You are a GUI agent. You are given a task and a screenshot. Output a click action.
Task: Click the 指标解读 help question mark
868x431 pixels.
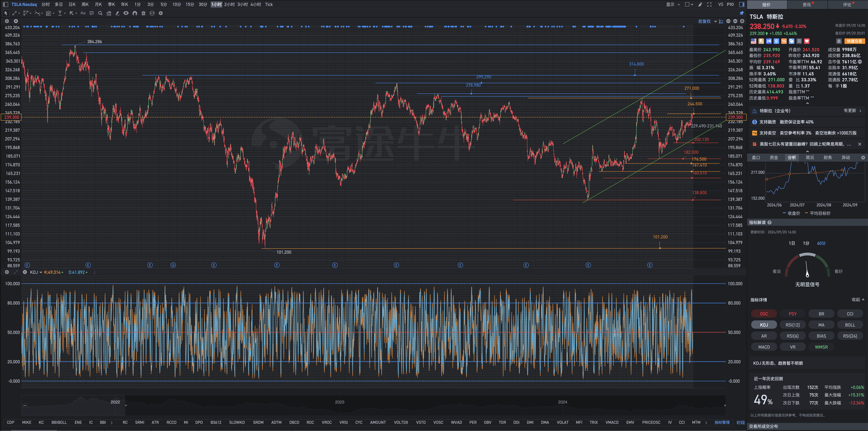(769, 222)
